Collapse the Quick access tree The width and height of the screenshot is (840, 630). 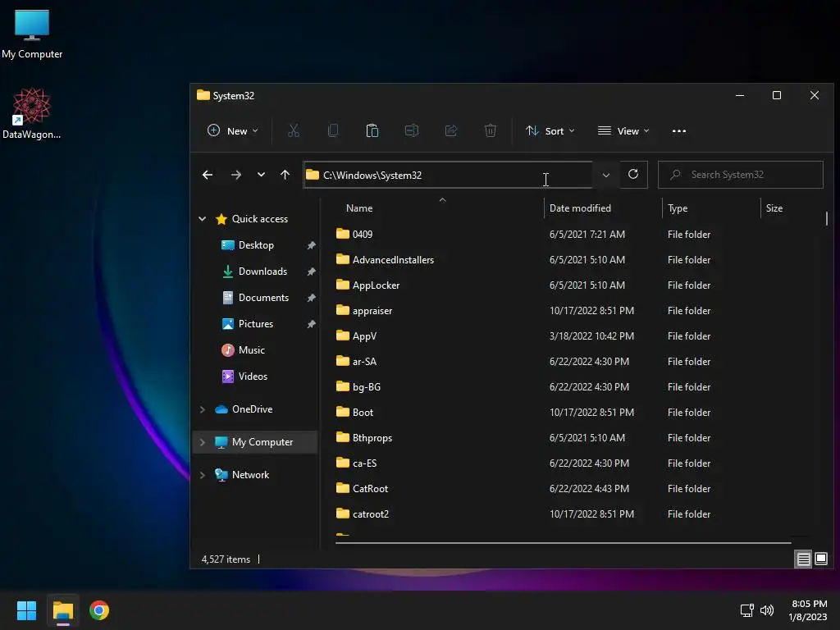pos(202,218)
